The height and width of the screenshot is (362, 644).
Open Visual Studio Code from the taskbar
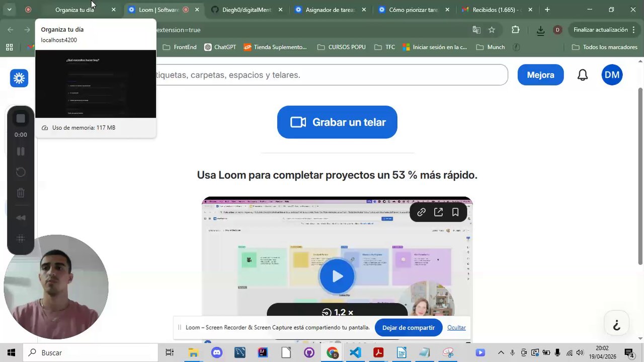[355, 352]
